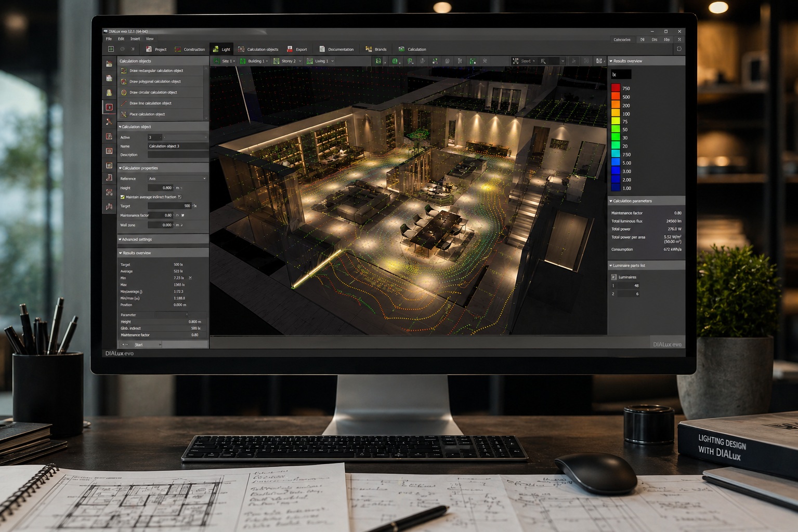The height and width of the screenshot is (532, 798).
Task: Click Draw rectangular calculation object icon
Action: [124, 71]
